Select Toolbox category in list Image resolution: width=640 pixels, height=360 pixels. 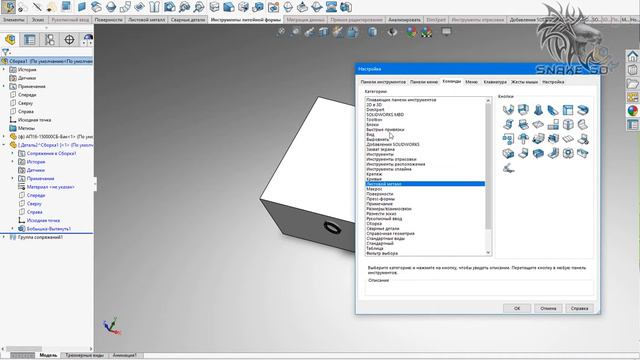(x=374, y=120)
